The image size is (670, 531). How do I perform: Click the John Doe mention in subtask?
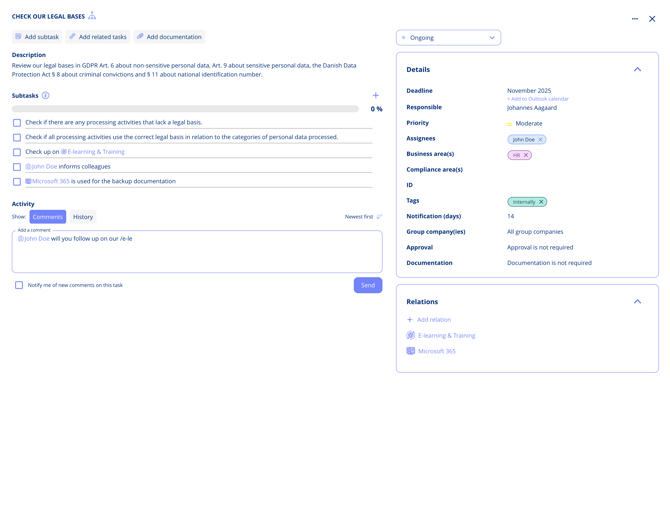click(x=41, y=167)
